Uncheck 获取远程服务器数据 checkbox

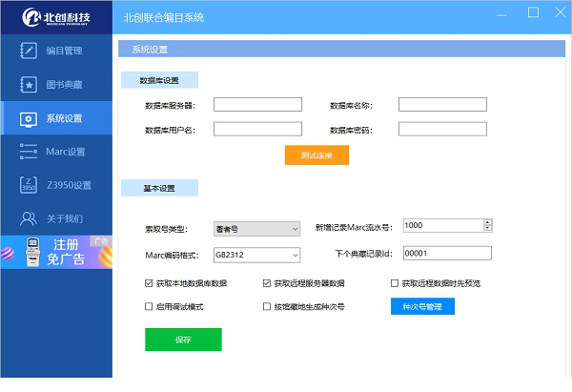(267, 283)
